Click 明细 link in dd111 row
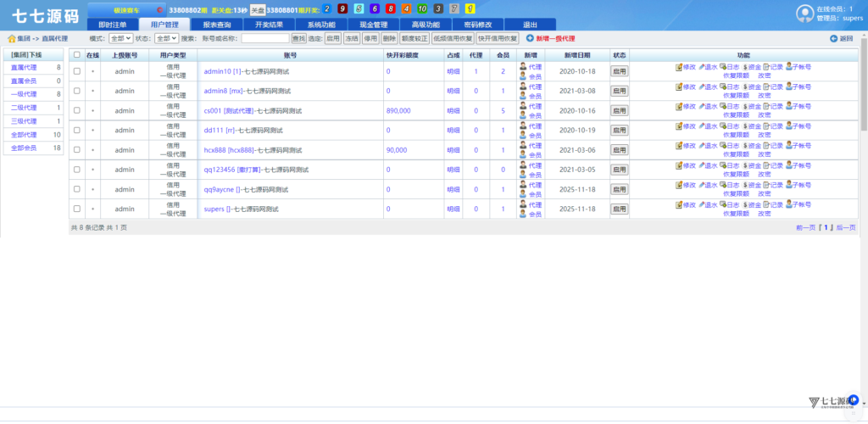Viewport: 868px width, 424px height. coord(453,130)
